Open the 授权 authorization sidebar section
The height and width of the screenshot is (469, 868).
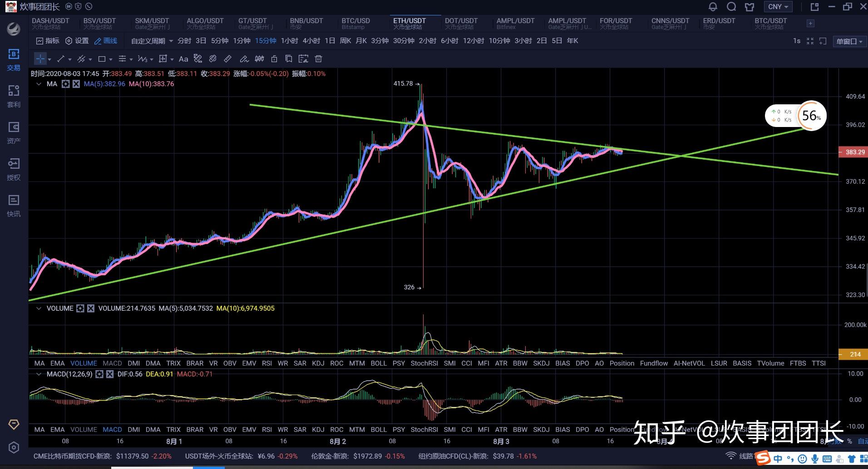pos(14,169)
